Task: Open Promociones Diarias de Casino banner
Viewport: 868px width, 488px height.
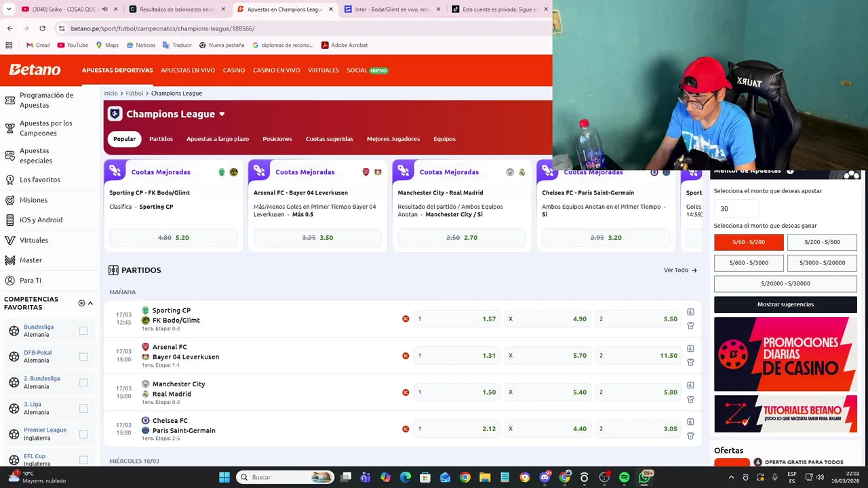Action: tap(785, 354)
